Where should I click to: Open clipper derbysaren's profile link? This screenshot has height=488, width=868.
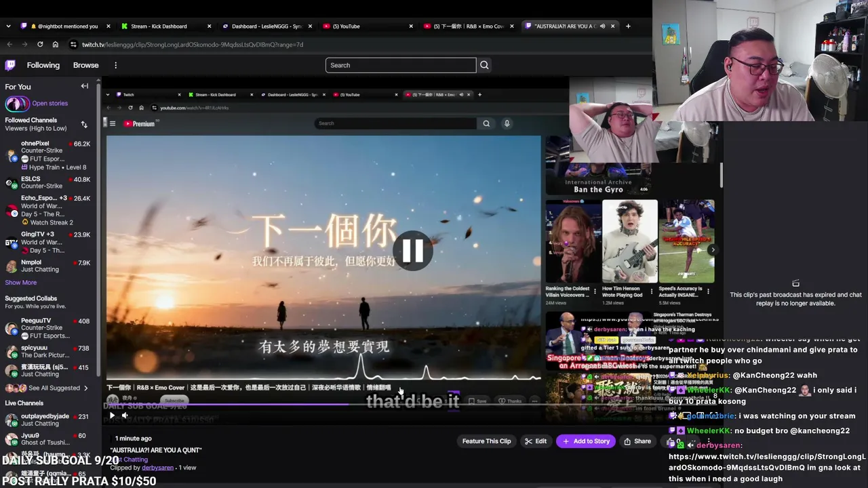tap(158, 468)
